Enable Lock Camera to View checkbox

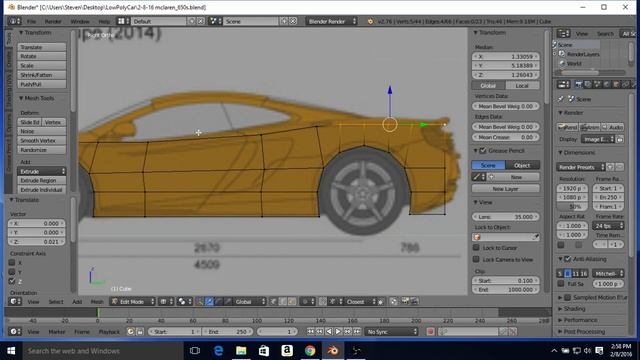point(476,259)
